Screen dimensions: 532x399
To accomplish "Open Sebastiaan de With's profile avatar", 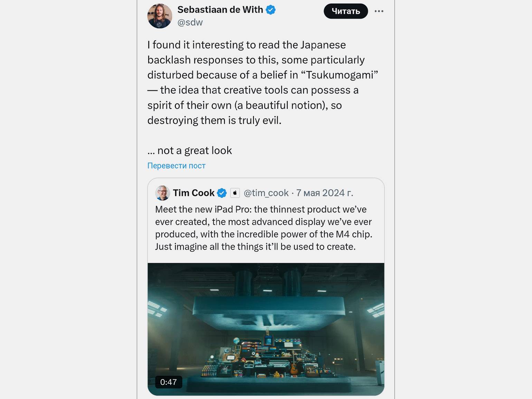I will click(x=160, y=16).
